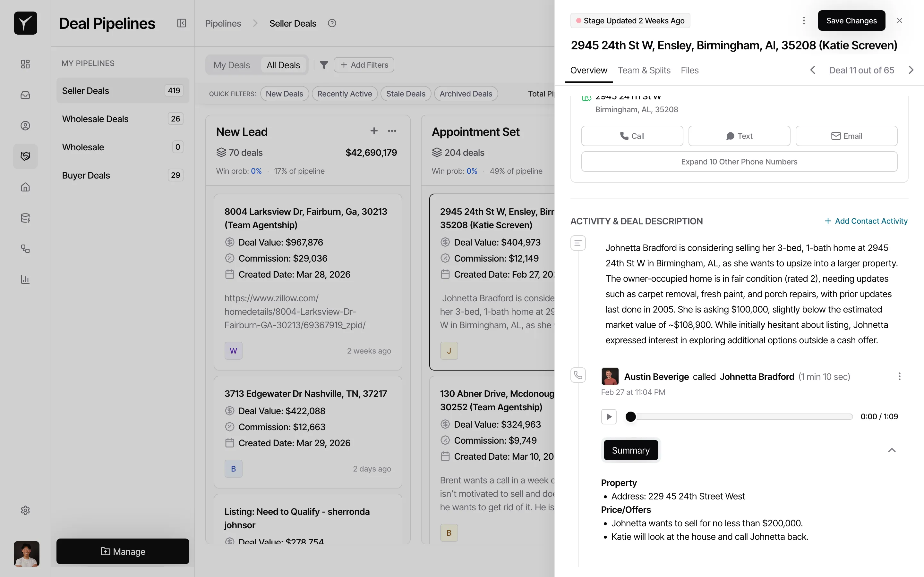Open Settings via the gear icon
This screenshot has height=577, width=924.
[25, 510]
